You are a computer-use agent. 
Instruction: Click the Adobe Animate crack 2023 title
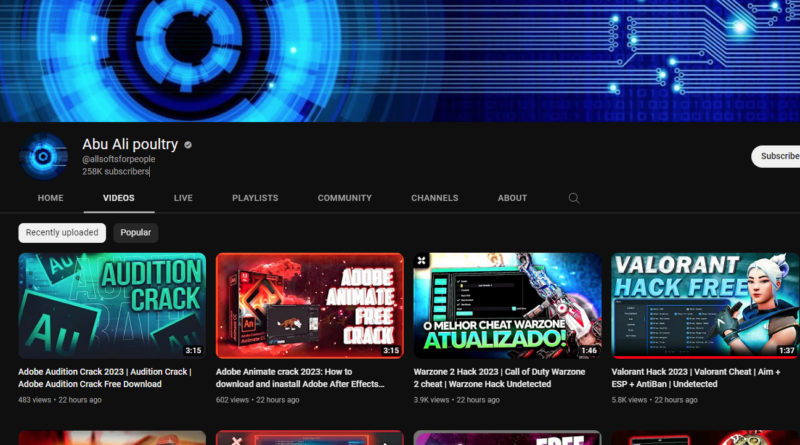point(300,378)
